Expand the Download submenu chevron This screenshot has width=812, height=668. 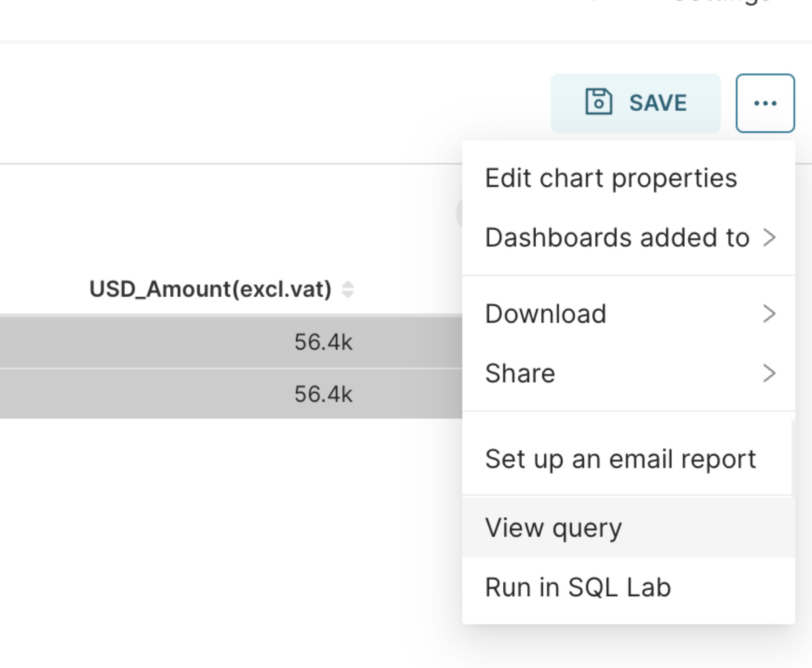tap(770, 314)
